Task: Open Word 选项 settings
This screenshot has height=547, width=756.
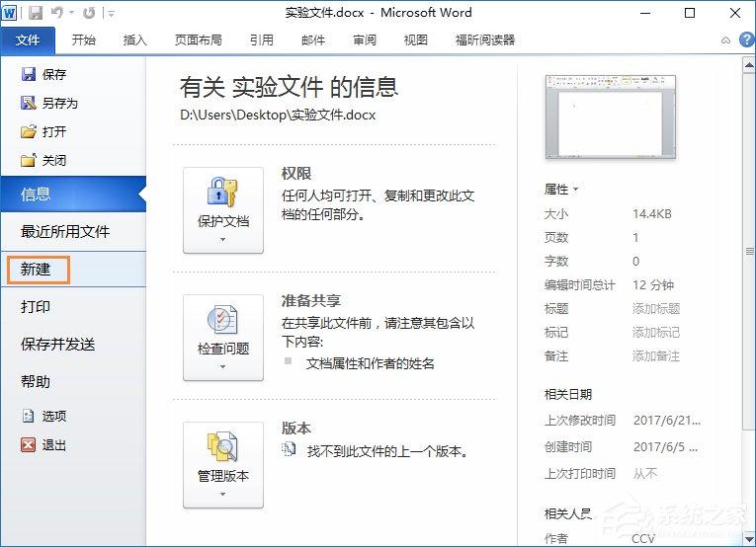Action: (x=43, y=416)
